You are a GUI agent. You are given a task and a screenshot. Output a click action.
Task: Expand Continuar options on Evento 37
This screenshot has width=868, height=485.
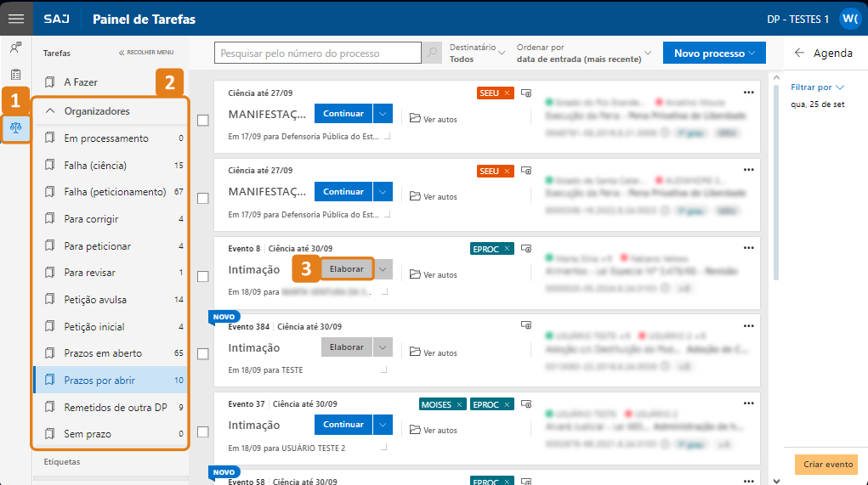pos(383,425)
